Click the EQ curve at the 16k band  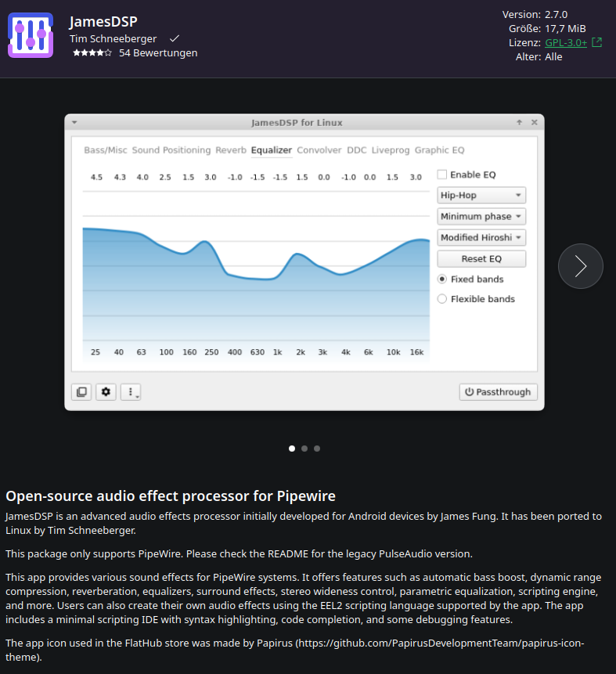(x=416, y=240)
